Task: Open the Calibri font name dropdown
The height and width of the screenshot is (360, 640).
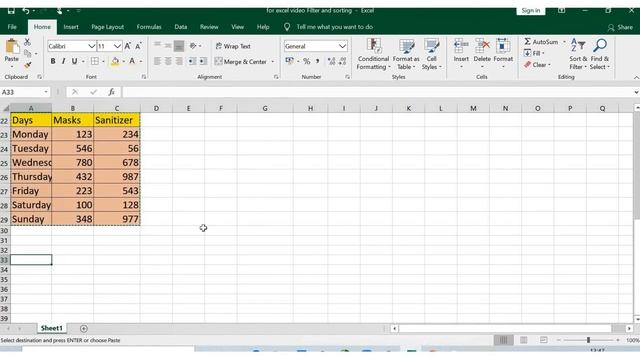Action: tap(91, 46)
